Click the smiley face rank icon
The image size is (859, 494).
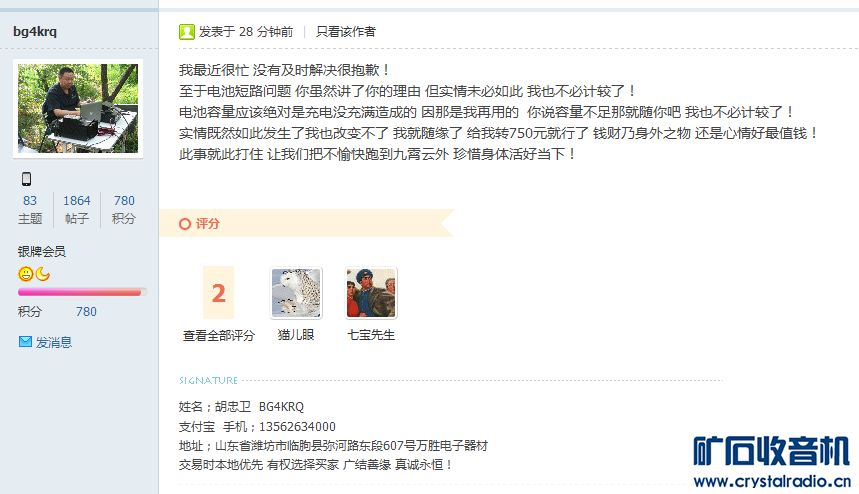tap(26, 274)
